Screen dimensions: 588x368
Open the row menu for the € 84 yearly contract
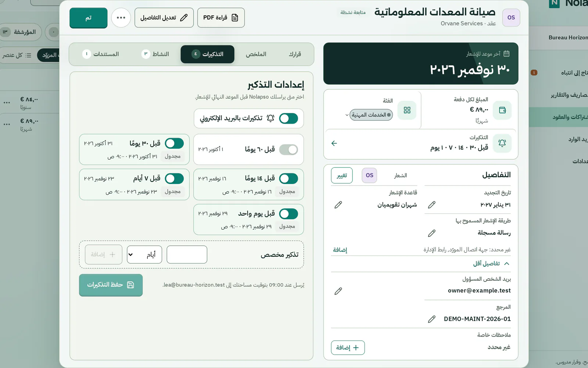pyautogui.click(x=7, y=103)
